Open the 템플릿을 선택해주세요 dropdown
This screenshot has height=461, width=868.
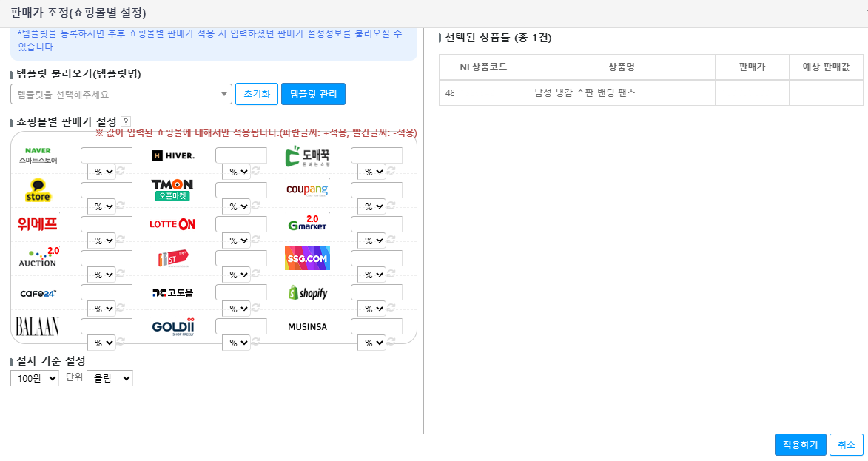pyautogui.click(x=121, y=94)
